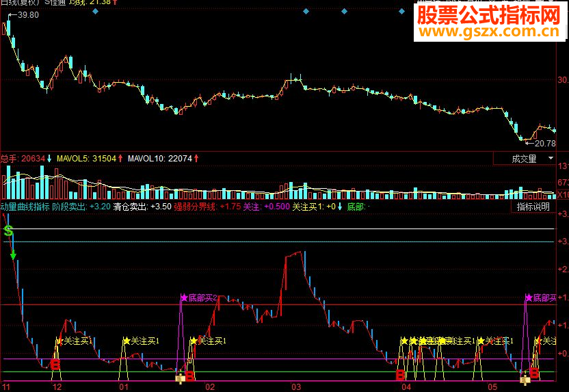This screenshot has width=569, height=392.
Task: Click the 强弱分界线: +1.75 value
Action: pyautogui.click(x=207, y=207)
